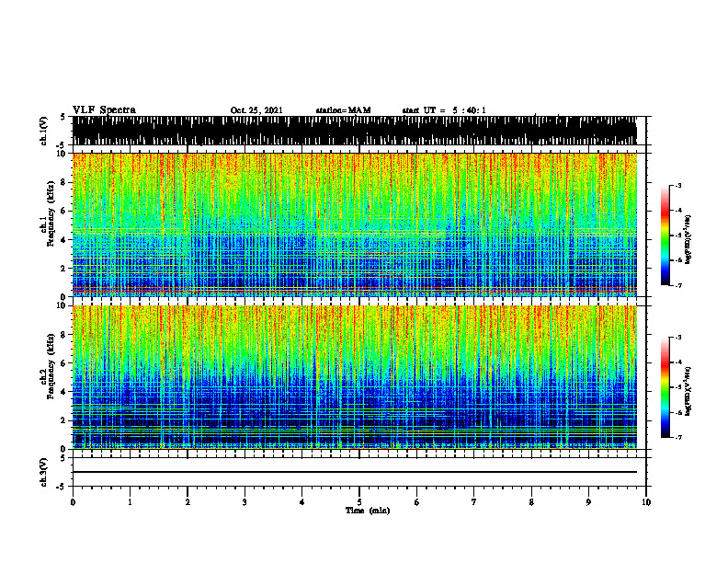Click the ch.1 spectrogram panel
The image size is (728, 563).
coord(354,224)
